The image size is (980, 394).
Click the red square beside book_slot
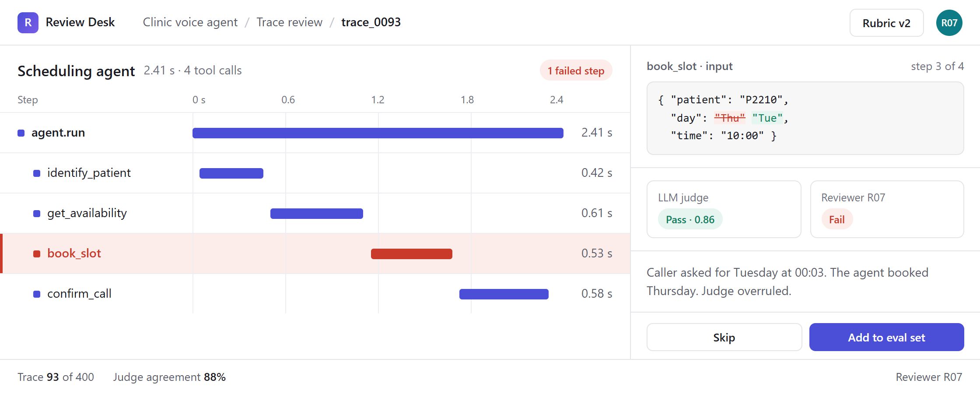point(37,254)
